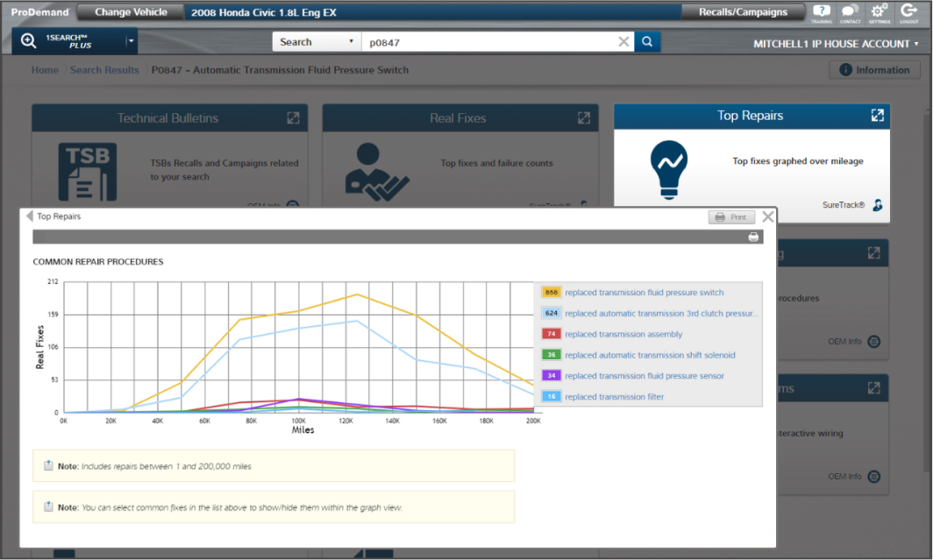
Task: Open the Contact chat icon
Action: pyautogui.click(x=850, y=12)
